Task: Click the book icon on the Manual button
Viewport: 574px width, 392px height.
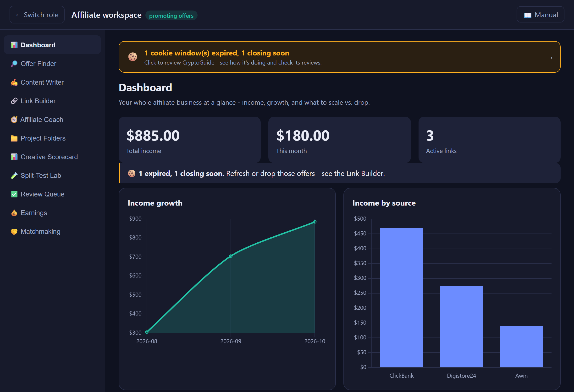Action: [x=528, y=15]
